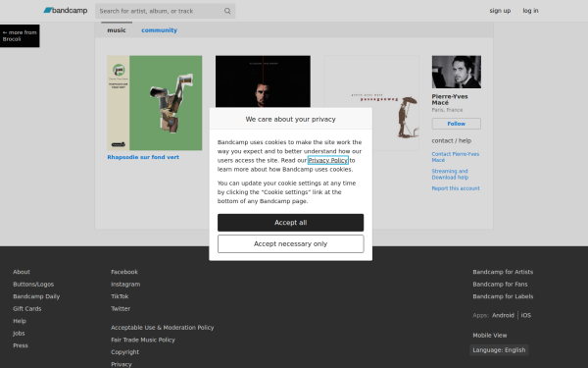The height and width of the screenshot is (368, 588).
Task: Open the Privacy Policy link in dialog
Action: coord(327,160)
